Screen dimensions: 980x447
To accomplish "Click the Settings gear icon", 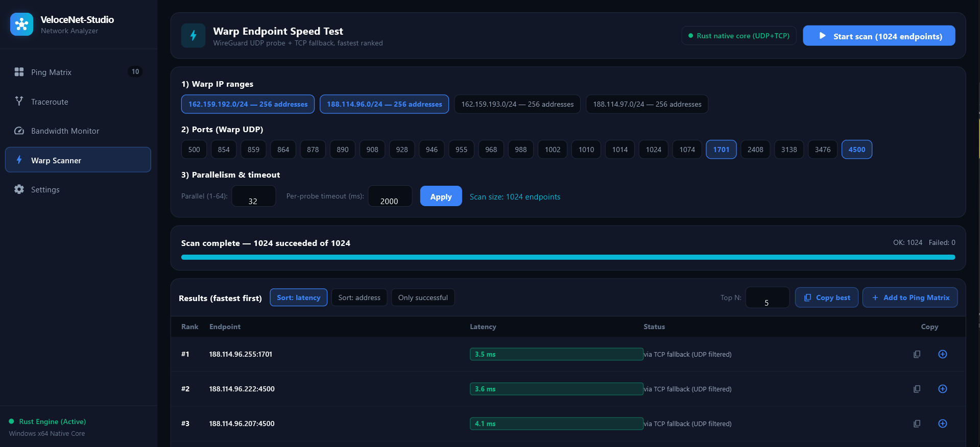I will tap(19, 189).
